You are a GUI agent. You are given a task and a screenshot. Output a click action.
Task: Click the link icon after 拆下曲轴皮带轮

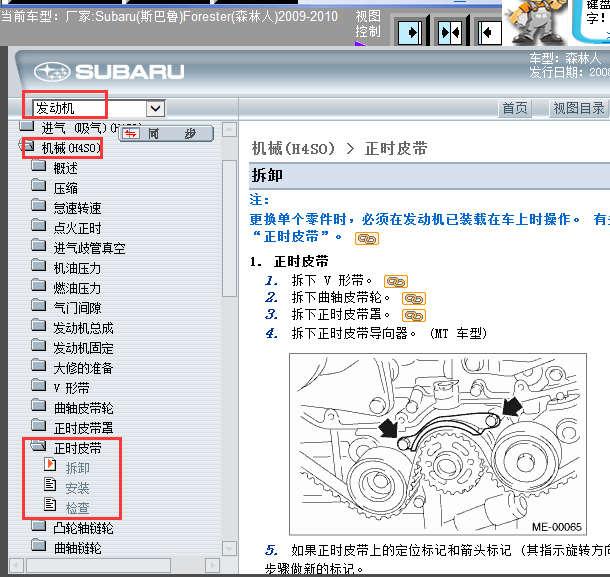click(413, 298)
